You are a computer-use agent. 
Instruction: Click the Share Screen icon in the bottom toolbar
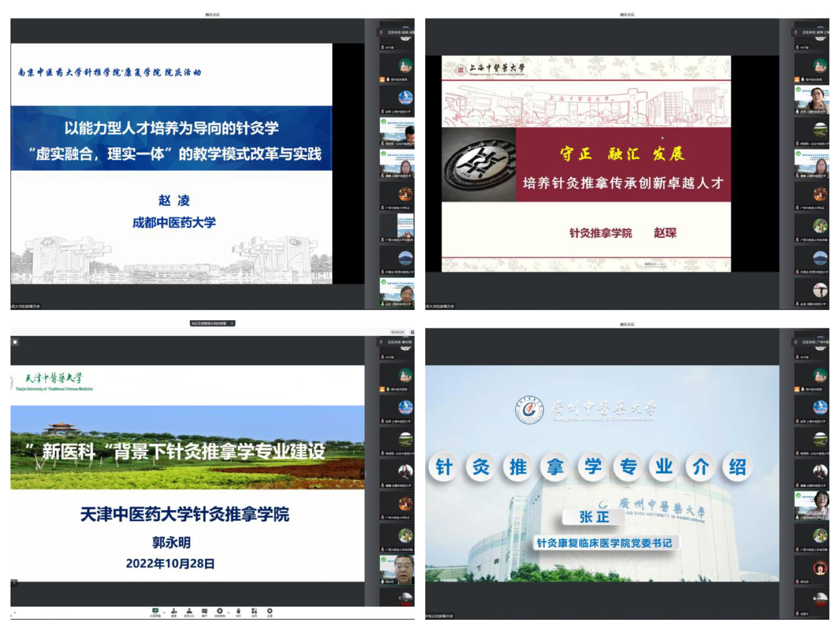pyautogui.click(x=155, y=611)
